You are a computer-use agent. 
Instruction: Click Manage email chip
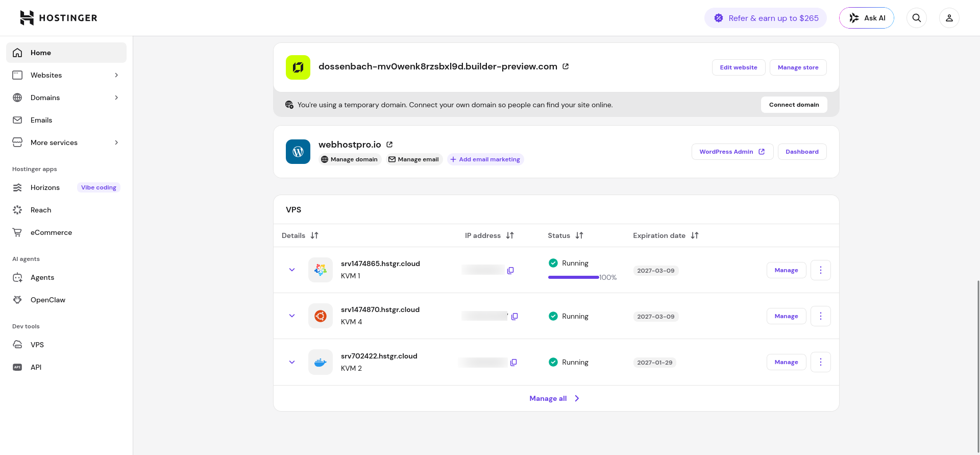click(414, 159)
